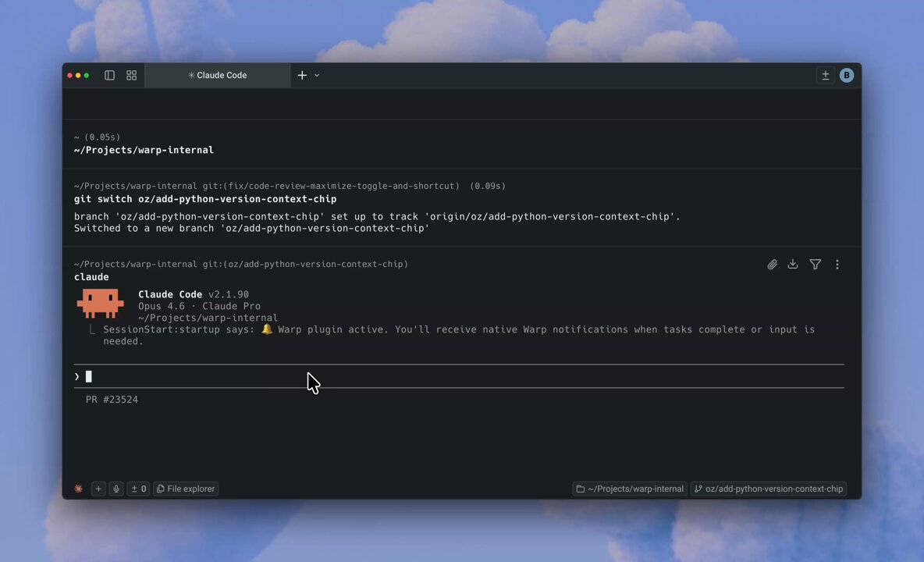The image size is (924, 562).
Task: Focus the Claude prompt input field
Action: click(x=459, y=376)
